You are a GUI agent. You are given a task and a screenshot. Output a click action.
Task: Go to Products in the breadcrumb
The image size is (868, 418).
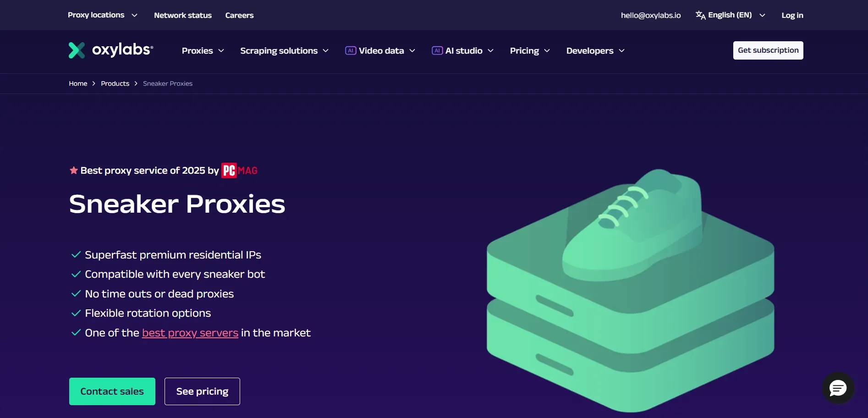pyautogui.click(x=115, y=83)
